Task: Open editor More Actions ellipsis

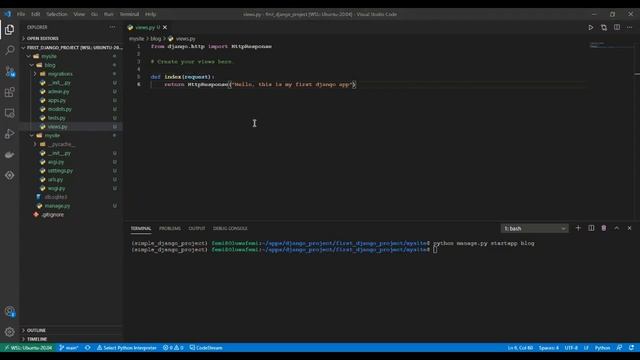Action: click(x=629, y=27)
